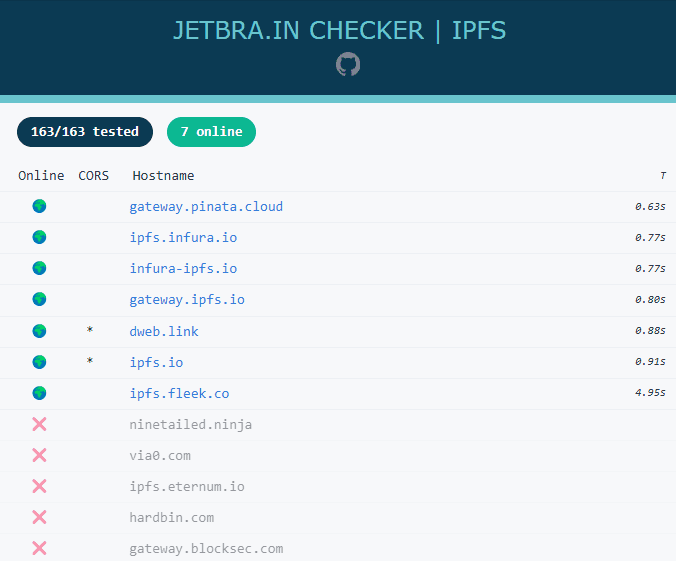Click globe icon for ipfs.fleek.co row
This screenshot has width=676, height=561.
tap(39, 393)
